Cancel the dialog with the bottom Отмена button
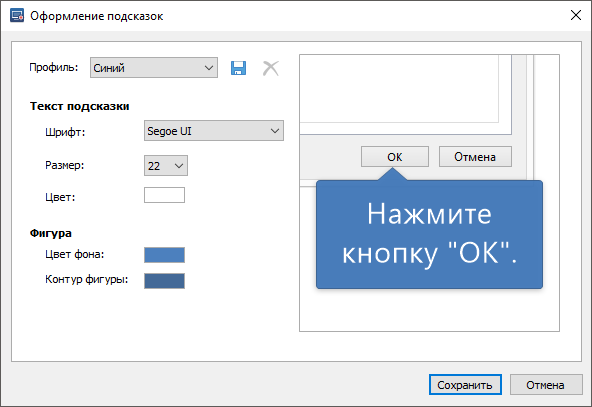Image resolution: width=592 pixels, height=407 pixels. [x=546, y=385]
